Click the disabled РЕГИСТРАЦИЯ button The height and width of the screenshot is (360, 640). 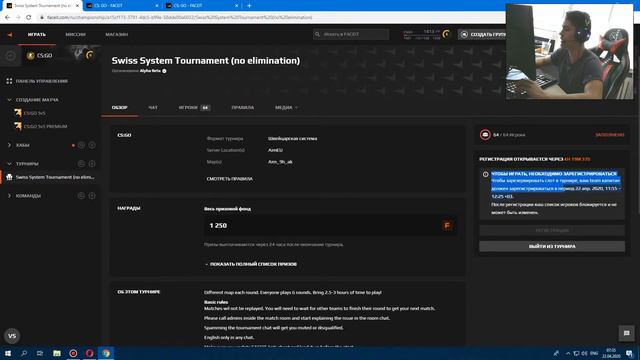click(x=552, y=231)
